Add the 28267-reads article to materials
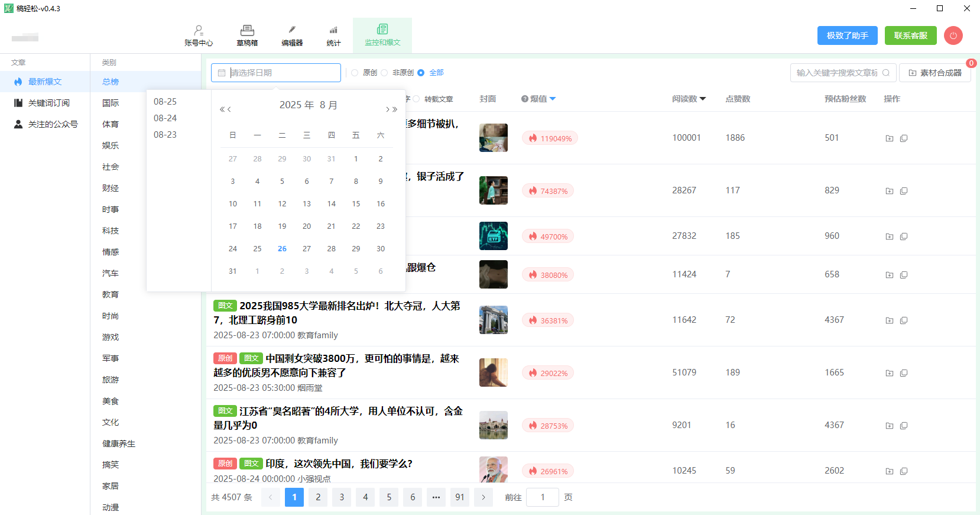The width and height of the screenshot is (980, 515). (x=889, y=191)
